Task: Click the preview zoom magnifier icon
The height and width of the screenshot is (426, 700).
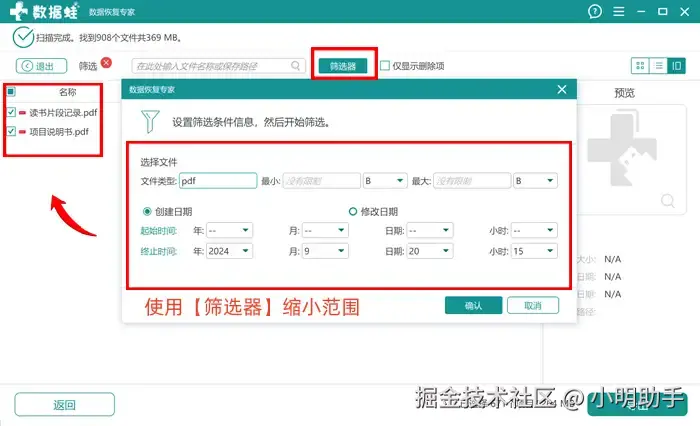Action: pos(668,200)
